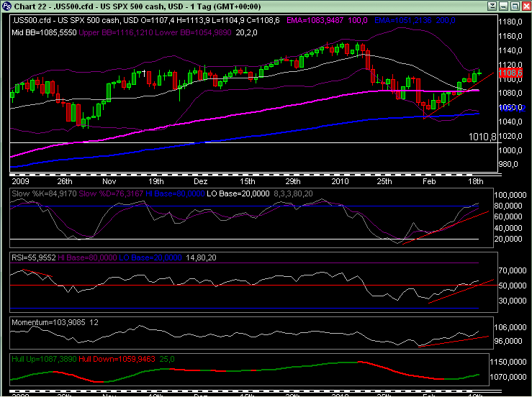This screenshot has width=532, height=397.
Task: Select the Mid BB=1085,5550 label
Action: (x=44, y=32)
